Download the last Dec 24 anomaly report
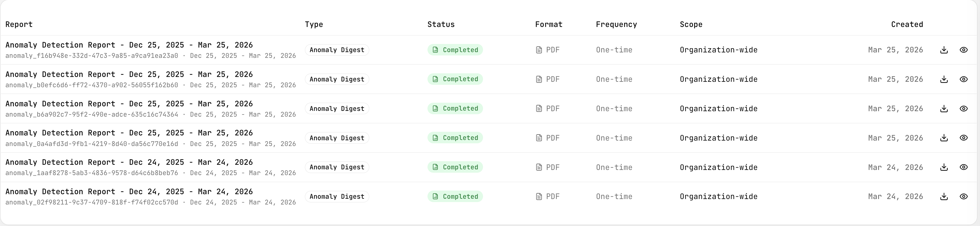 point(944,196)
